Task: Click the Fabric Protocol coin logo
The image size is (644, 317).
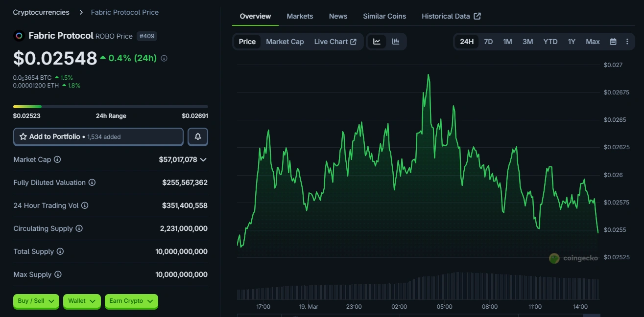Action: (19, 35)
